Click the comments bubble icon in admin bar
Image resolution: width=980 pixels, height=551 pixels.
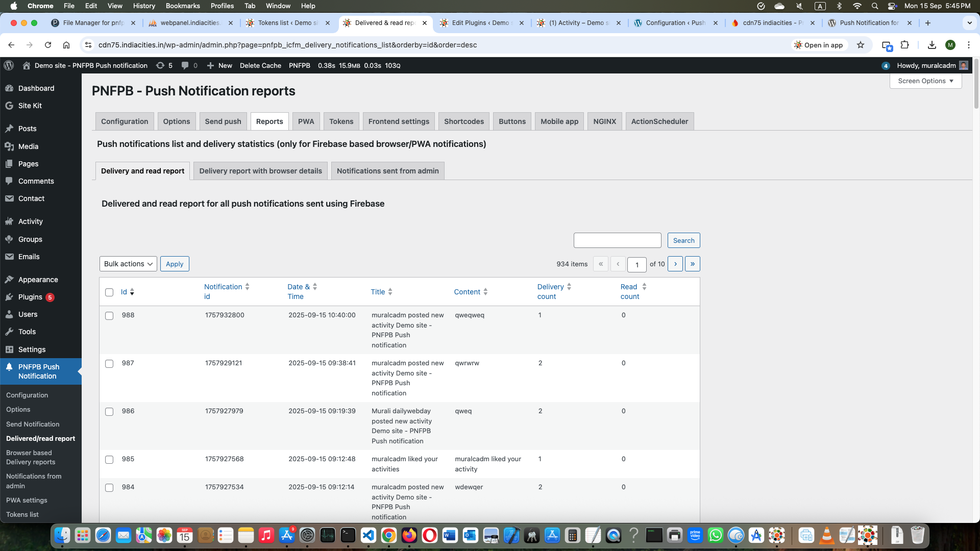pos(185,65)
